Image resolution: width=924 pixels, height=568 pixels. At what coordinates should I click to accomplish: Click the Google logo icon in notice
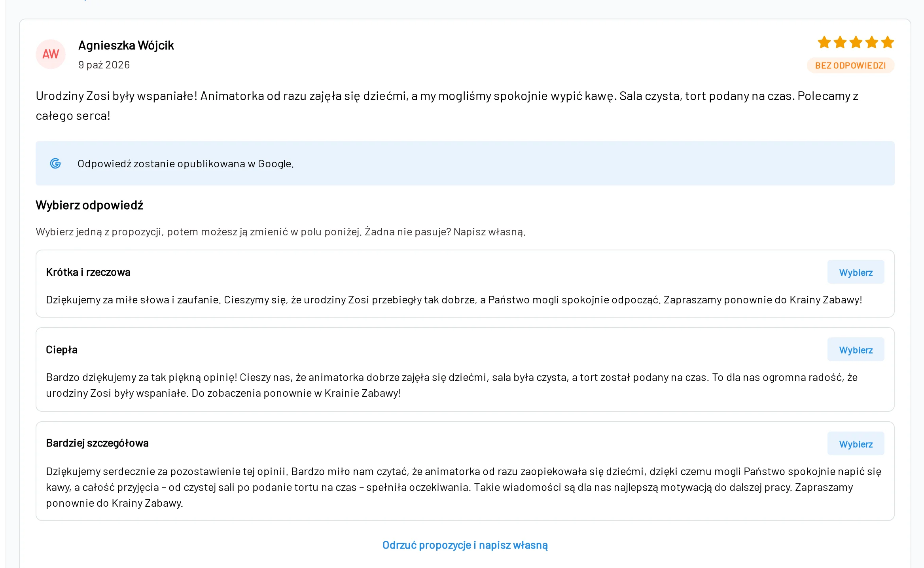coord(55,163)
